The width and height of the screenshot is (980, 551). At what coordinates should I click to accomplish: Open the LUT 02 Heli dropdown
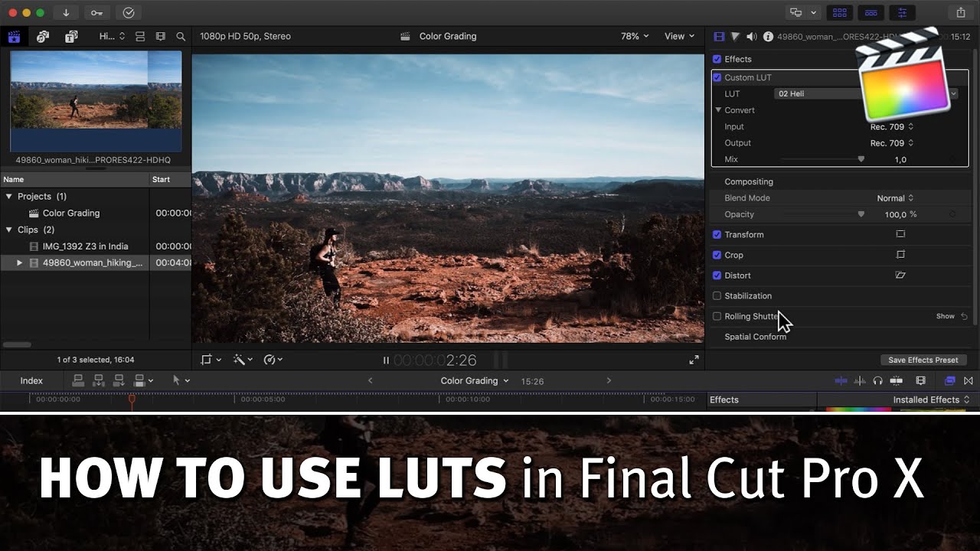865,93
